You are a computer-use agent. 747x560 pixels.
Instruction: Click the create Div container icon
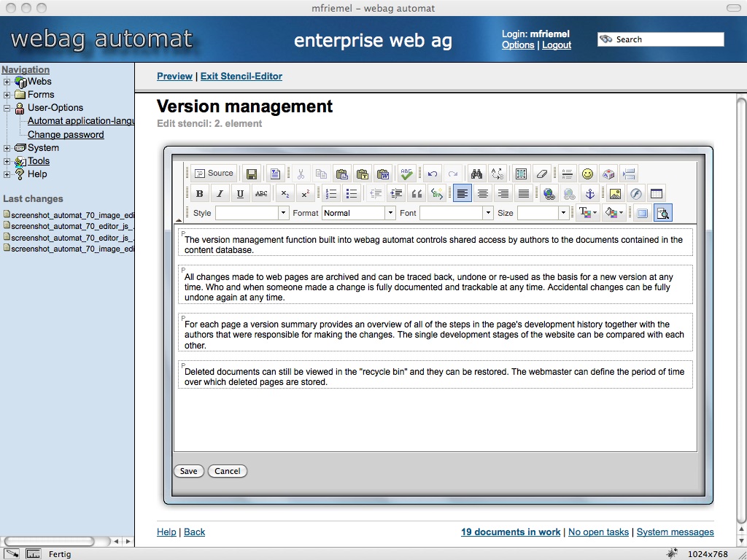pyautogui.click(x=437, y=193)
